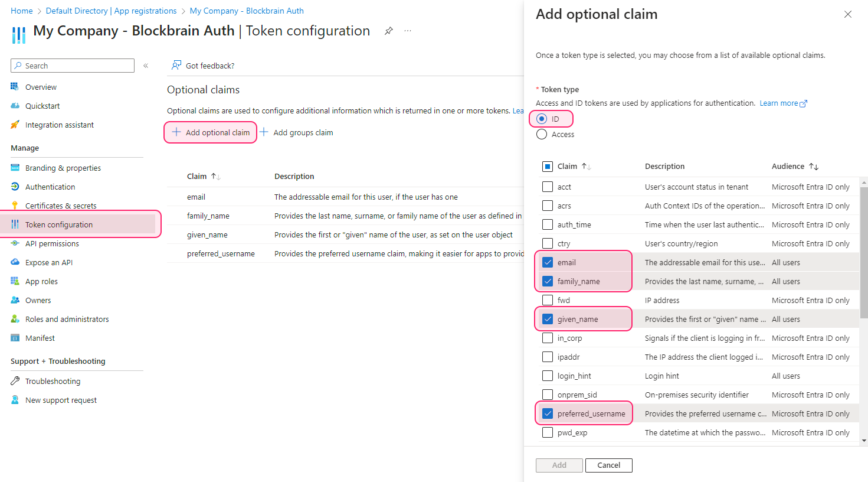Click the Add optional claim button
The width and height of the screenshot is (868, 482).
[211, 132]
